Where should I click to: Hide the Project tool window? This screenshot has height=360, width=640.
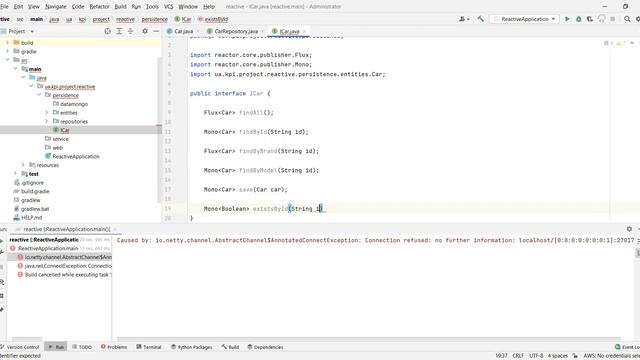[x=156, y=31]
